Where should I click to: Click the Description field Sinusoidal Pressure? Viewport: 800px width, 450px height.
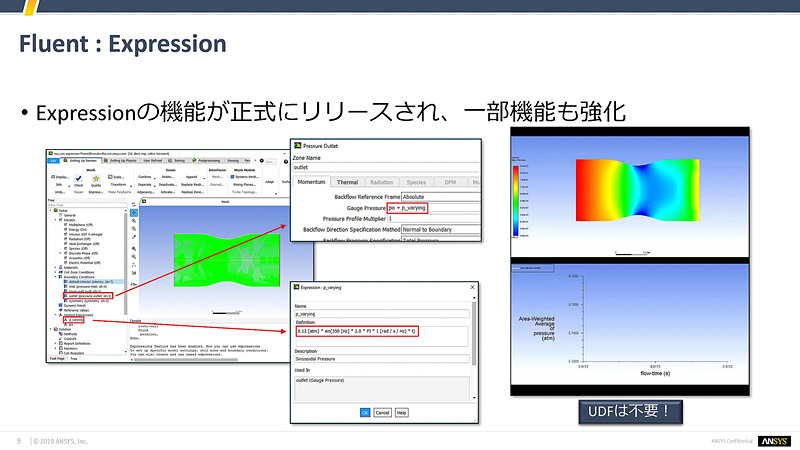(x=382, y=359)
